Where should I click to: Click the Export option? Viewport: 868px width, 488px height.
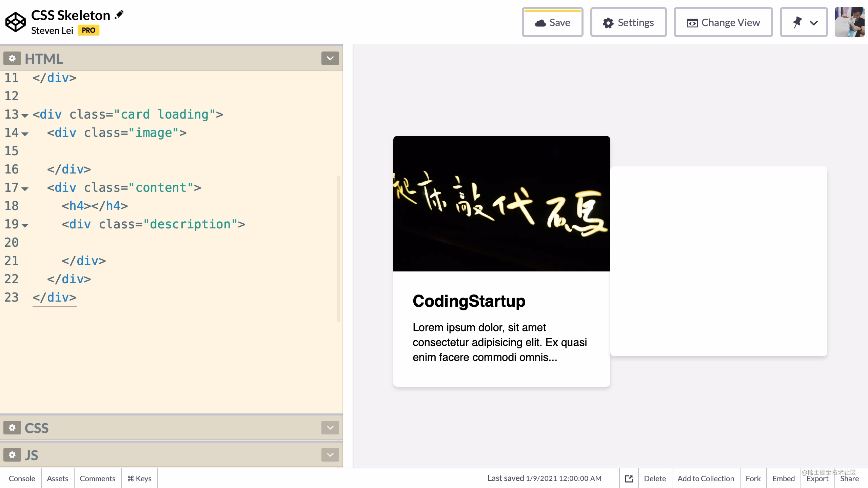(817, 479)
